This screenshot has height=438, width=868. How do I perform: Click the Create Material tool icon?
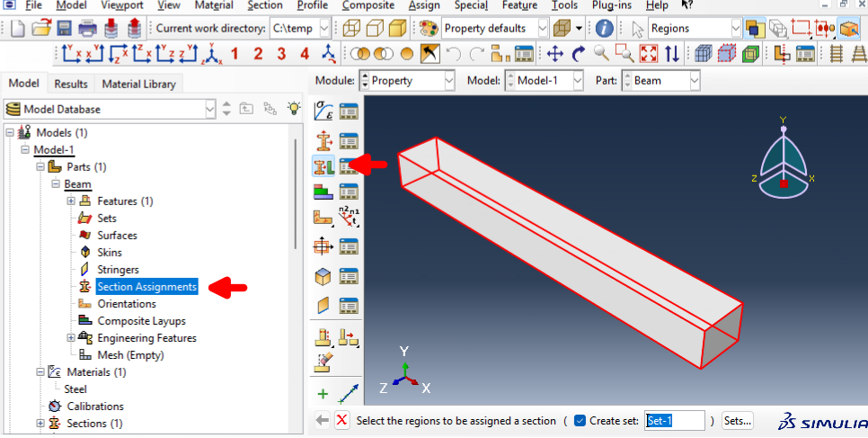coord(323,112)
